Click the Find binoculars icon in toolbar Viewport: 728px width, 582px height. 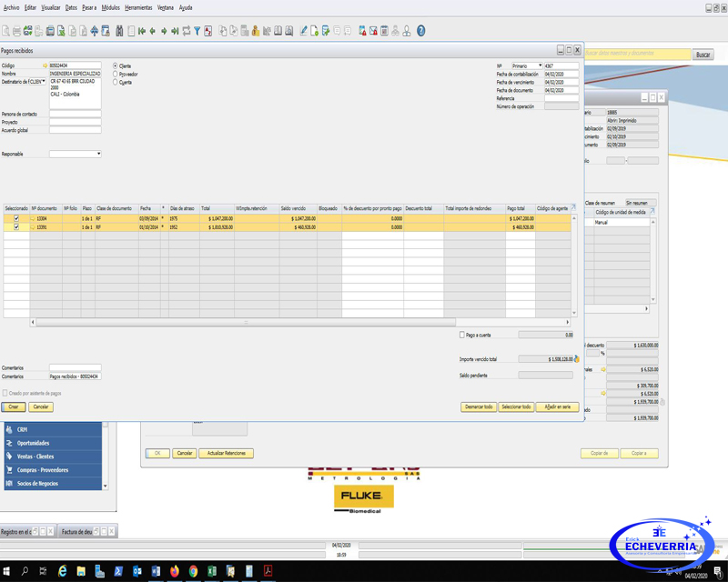click(106, 31)
